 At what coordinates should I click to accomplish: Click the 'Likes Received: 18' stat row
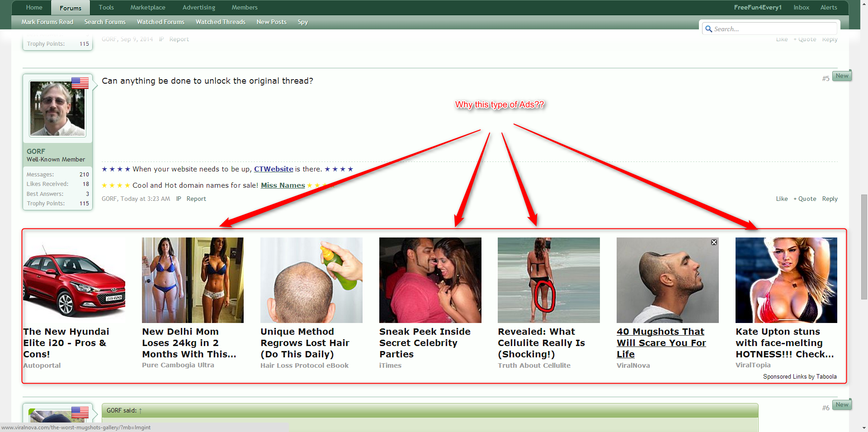click(x=58, y=184)
